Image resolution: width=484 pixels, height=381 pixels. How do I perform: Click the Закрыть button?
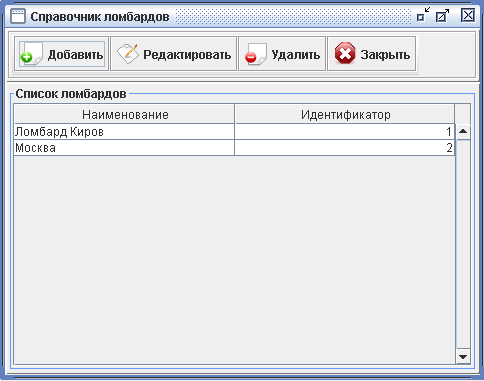[372, 54]
